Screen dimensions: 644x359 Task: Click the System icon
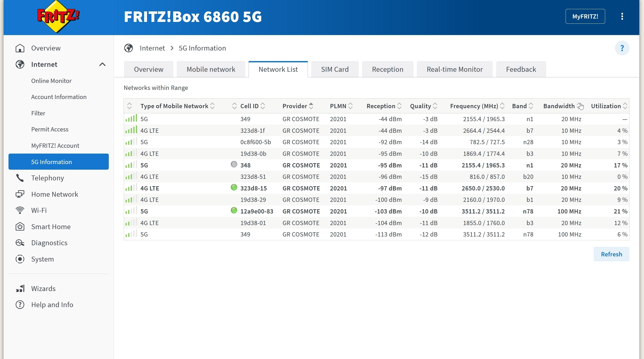(x=20, y=259)
